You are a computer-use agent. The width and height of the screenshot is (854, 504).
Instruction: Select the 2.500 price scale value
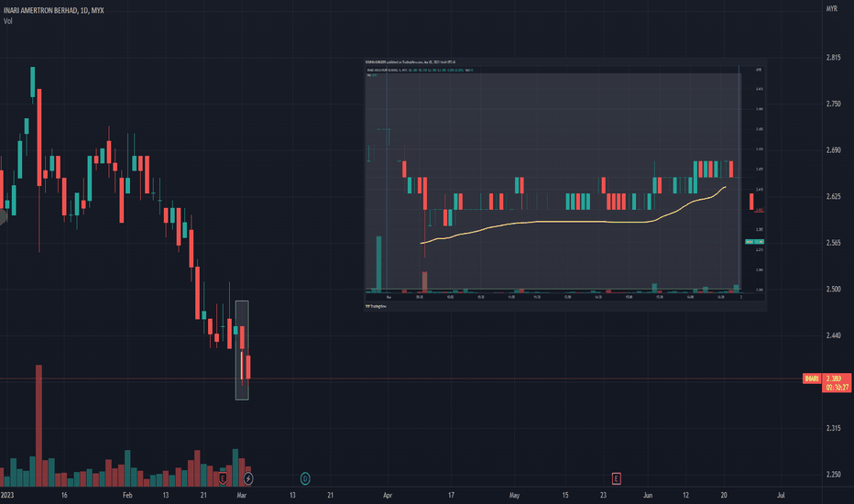click(x=833, y=289)
